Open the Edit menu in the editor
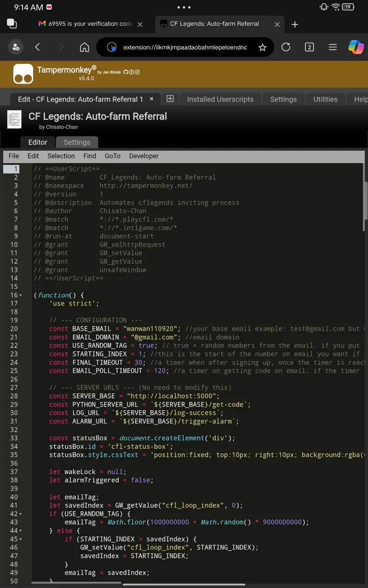This screenshot has width=368, height=588. point(33,156)
